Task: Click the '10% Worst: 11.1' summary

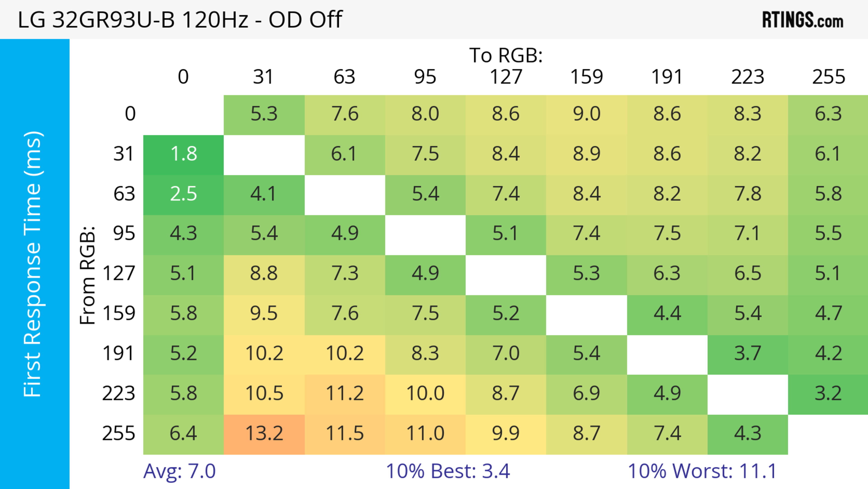Action: coord(702,471)
